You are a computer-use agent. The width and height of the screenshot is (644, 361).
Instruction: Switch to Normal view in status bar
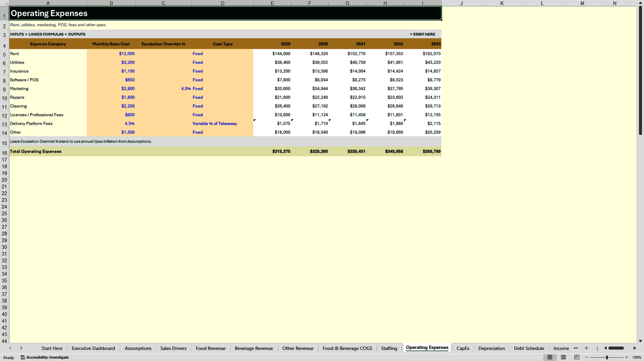[x=550, y=357]
